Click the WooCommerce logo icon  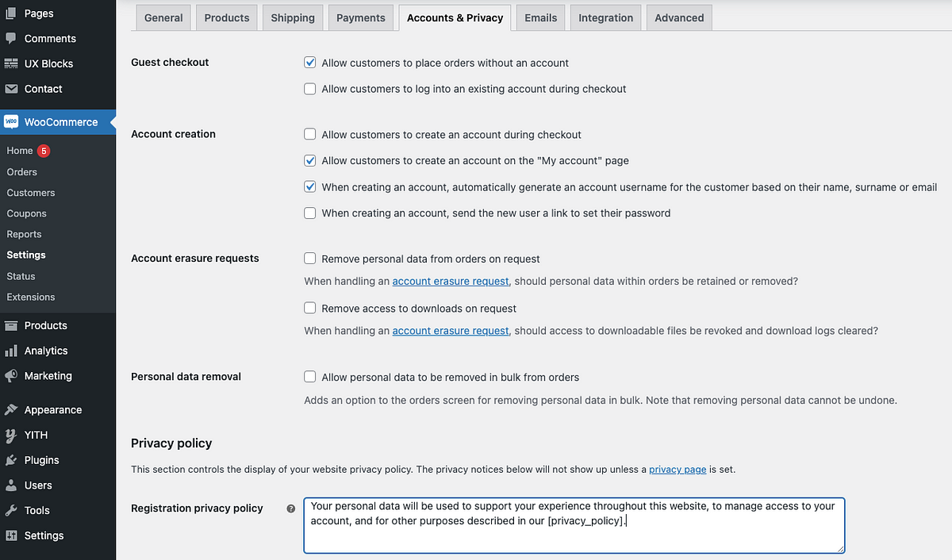click(11, 122)
